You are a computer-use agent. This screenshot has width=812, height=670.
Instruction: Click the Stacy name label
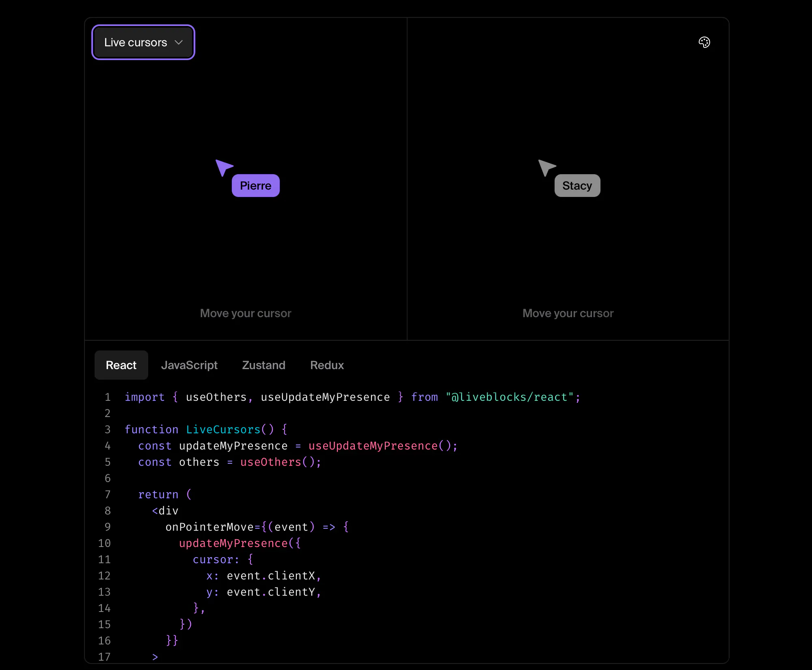pyautogui.click(x=577, y=186)
